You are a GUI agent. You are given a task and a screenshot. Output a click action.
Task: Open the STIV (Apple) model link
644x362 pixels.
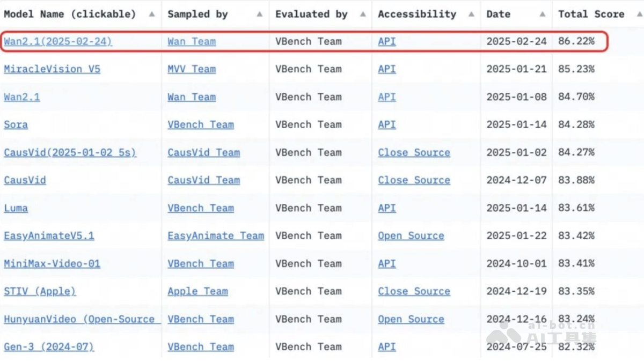pyautogui.click(x=40, y=292)
